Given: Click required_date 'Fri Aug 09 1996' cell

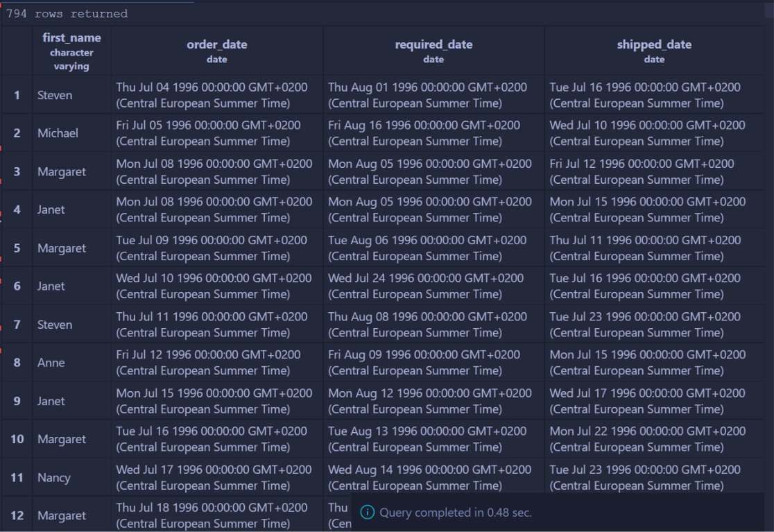Looking at the screenshot, I should tap(433, 362).
